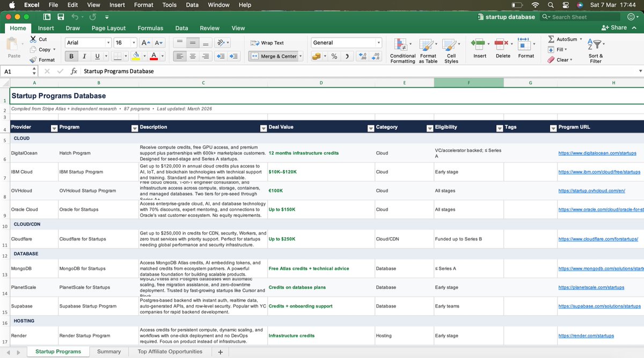Switch to Page Layout tab
Image resolution: width=644 pixels, height=358 pixels.
[x=108, y=28]
